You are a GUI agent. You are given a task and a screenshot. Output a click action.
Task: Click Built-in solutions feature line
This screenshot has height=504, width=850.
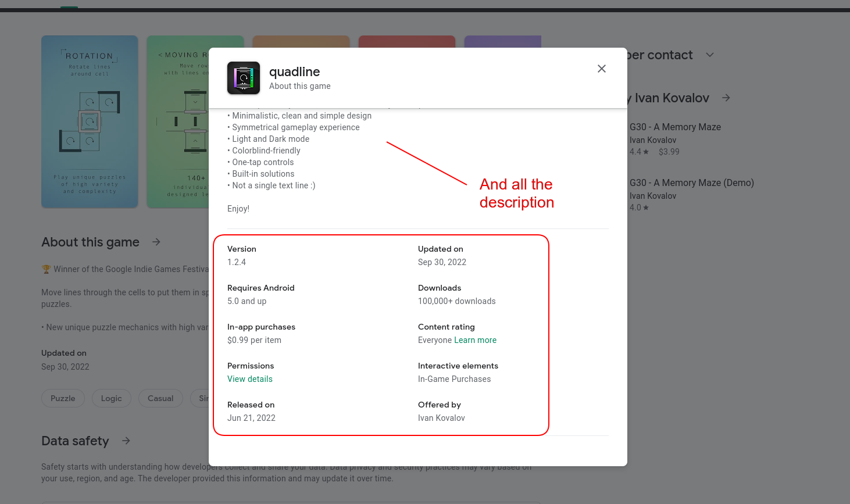[x=261, y=174]
